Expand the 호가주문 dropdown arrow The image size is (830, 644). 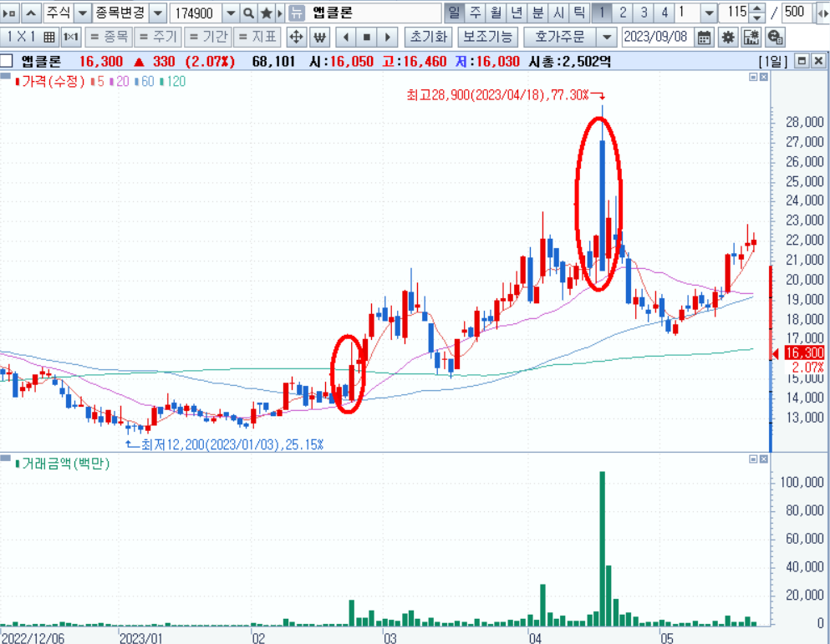click(607, 37)
